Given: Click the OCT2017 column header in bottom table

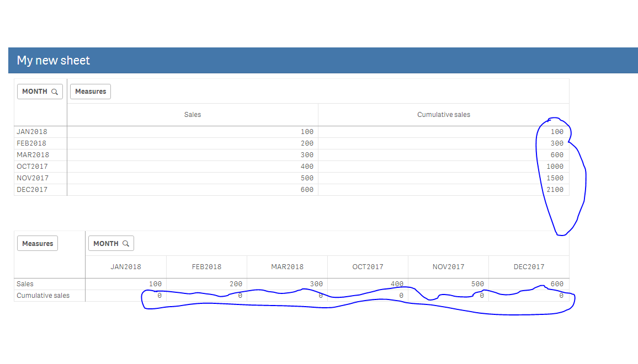Looking at the screenshot, I should [x=368, y=267].
